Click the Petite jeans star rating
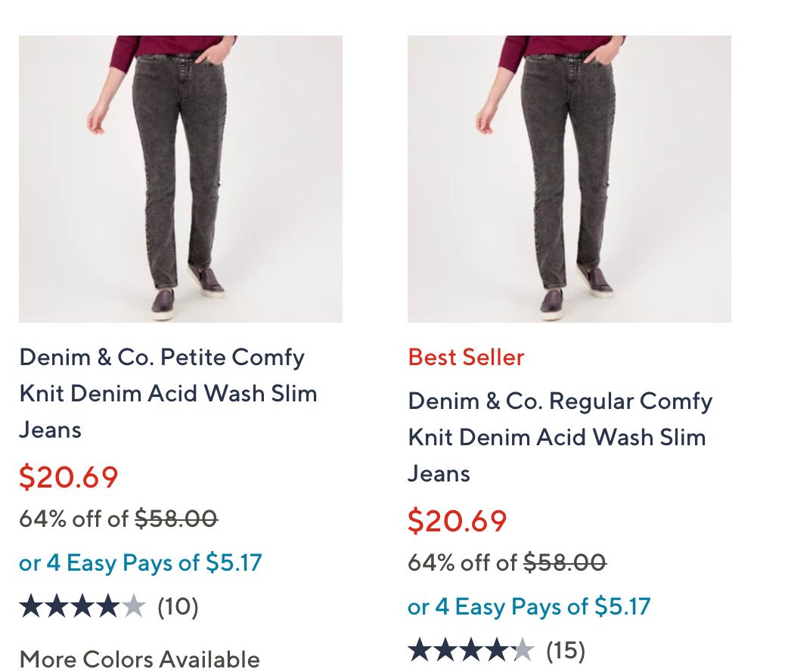This screenshot has height=672, width=788. [82, 606]
